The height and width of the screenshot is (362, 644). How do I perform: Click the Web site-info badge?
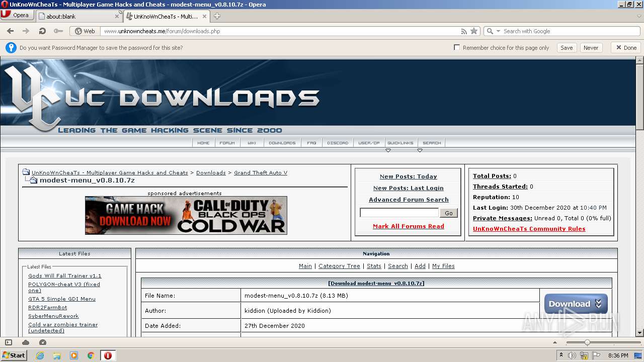[x=85, y=31]
